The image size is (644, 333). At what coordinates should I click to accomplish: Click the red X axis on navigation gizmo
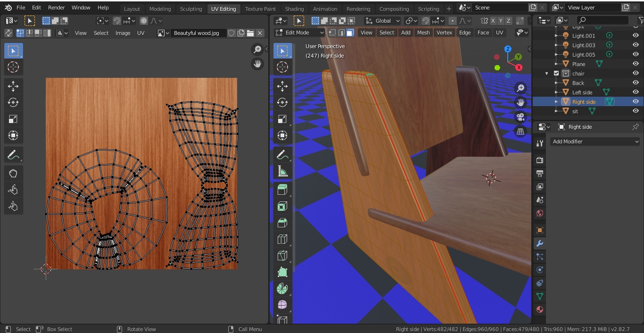[519, 67]
